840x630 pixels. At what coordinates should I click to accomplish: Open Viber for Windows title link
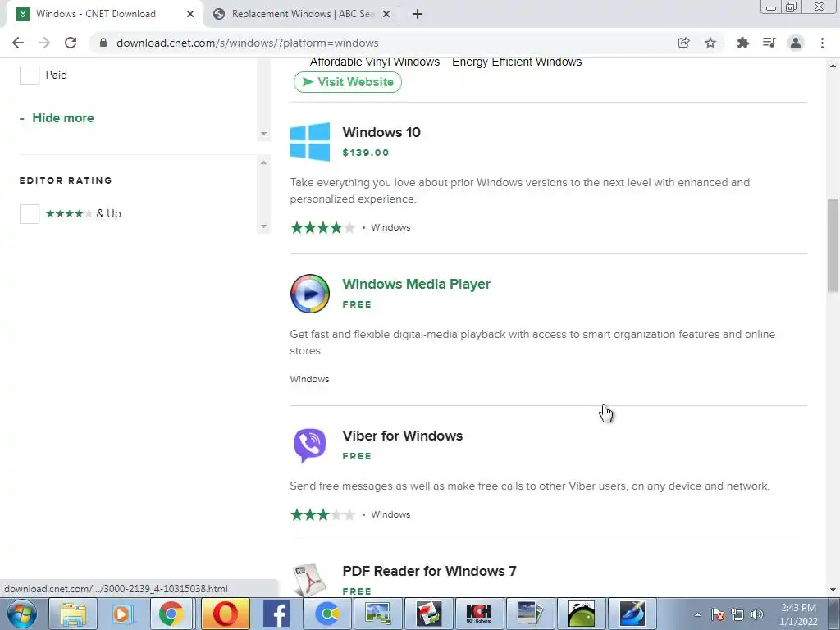click(402, 436)
